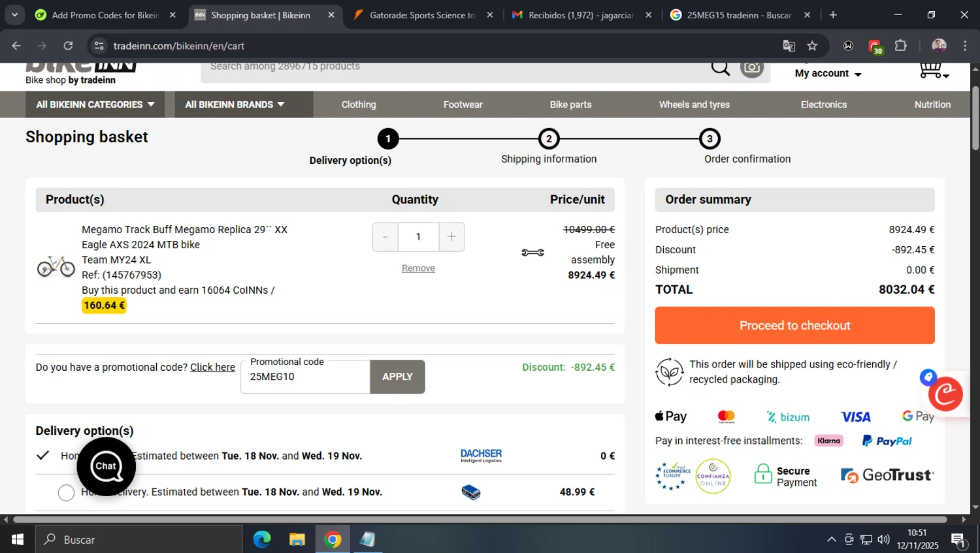Click the free assembly wrench icon

pyautogui.click(x=532, y=253)
